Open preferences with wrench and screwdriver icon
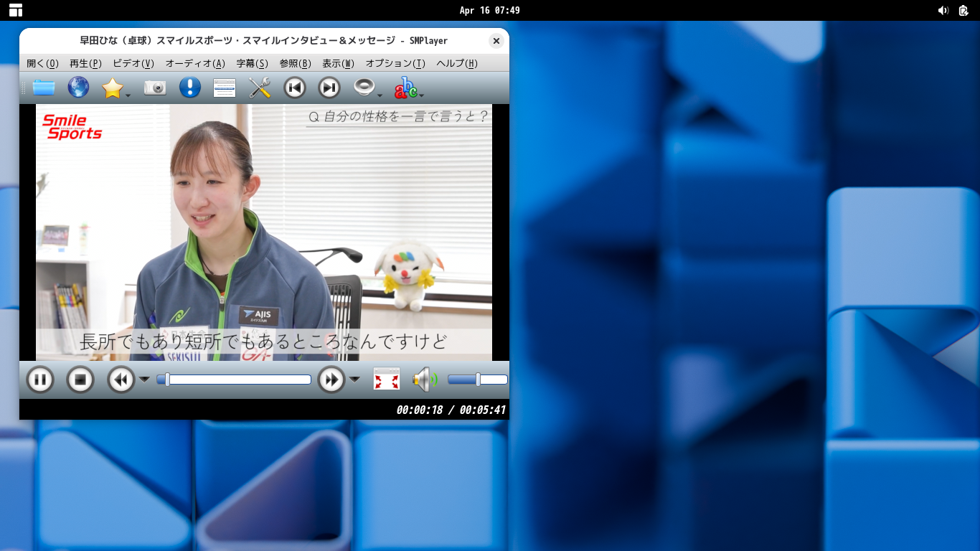 pos(259,88)
